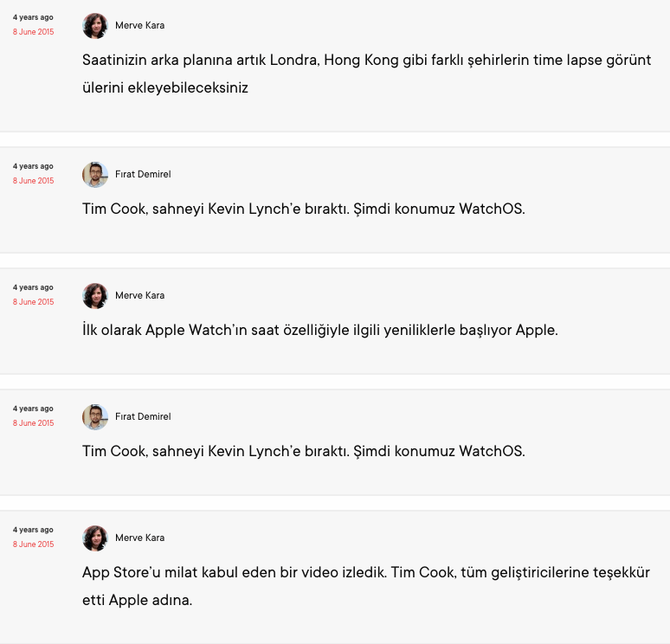Open Fırat Demirel's name on his first WatchOS post
This screenshot has height=644, width=670.
point(143,174)
